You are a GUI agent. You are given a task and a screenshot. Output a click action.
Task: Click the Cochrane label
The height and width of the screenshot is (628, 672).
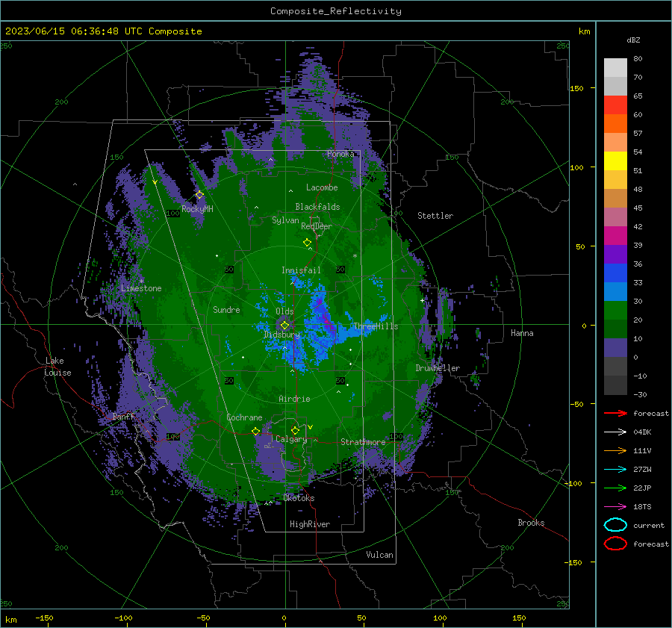coord(244,417)
